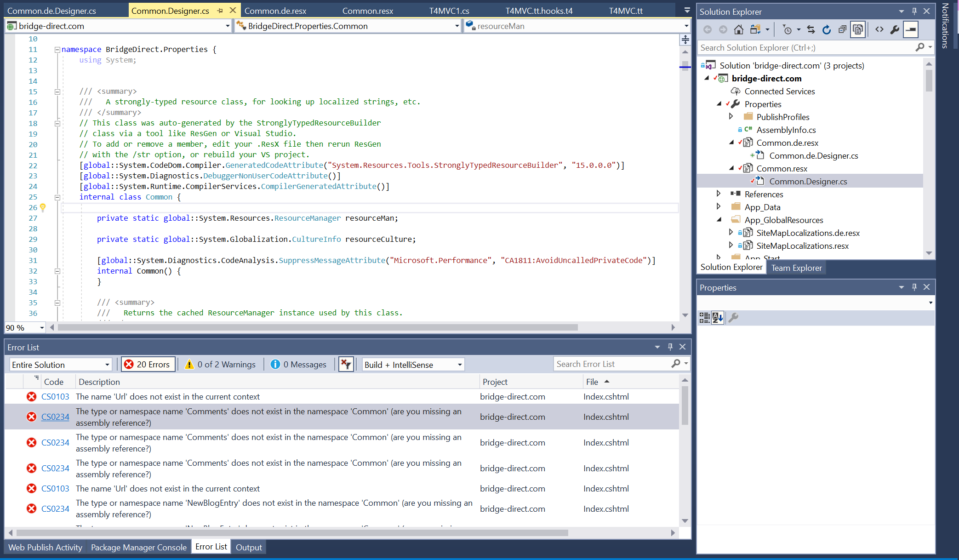Open the highlighted CS0234 error code link
Image resolution: width=959 pixels, height=560 pixels.
pos(55,417)
